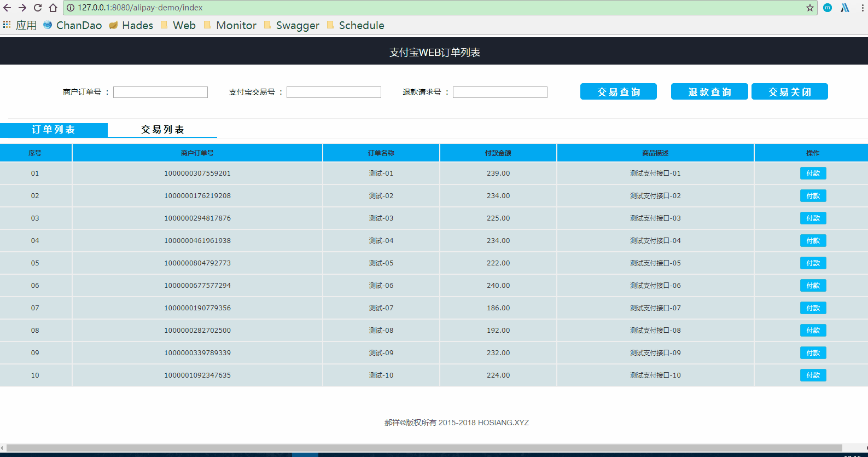The height and width of the screenshot is (457, 868).
Task: Click the blue slanted-lines extension icon
Action: [845, 8]
